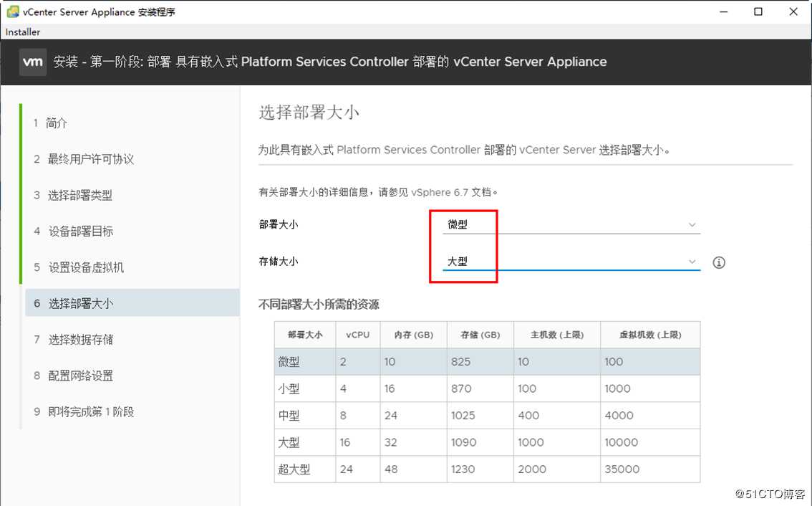Click the storage size info icon

pyautogui.click(x=719, y=262)
